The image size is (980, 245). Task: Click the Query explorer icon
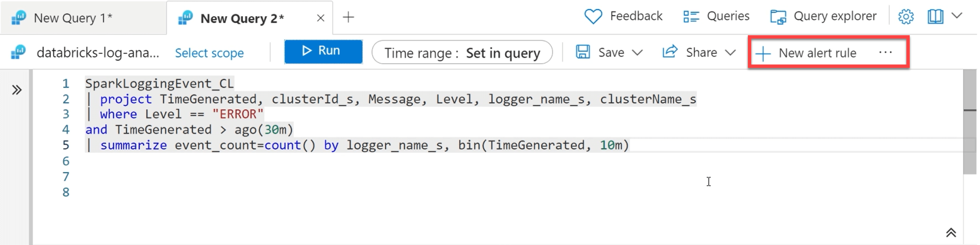tap(778, 17)
